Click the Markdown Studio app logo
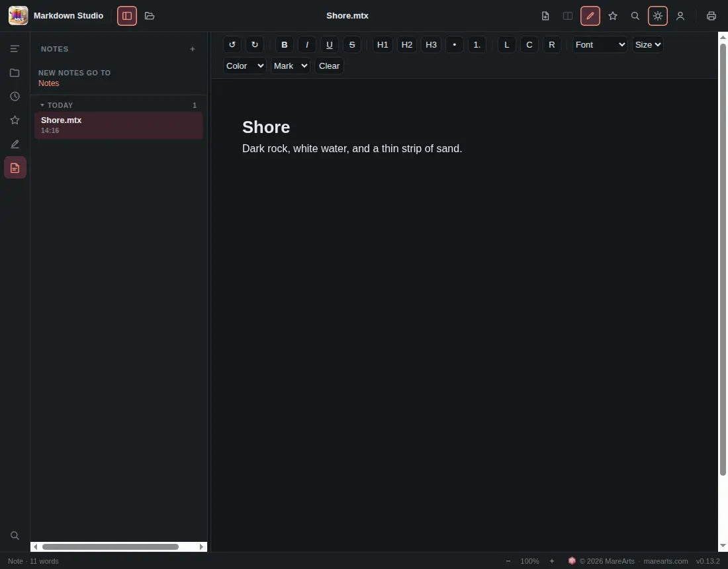The height and width of the screenshot is (569, 728). (x=18, y=16)
